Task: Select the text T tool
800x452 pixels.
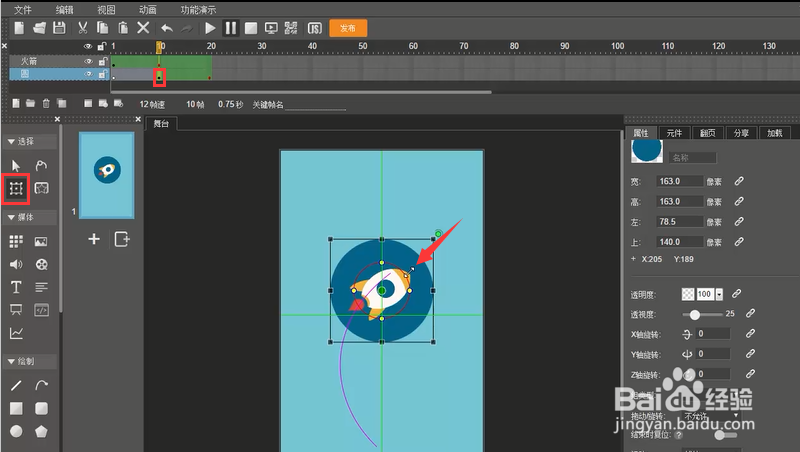Action: point(16,287)
